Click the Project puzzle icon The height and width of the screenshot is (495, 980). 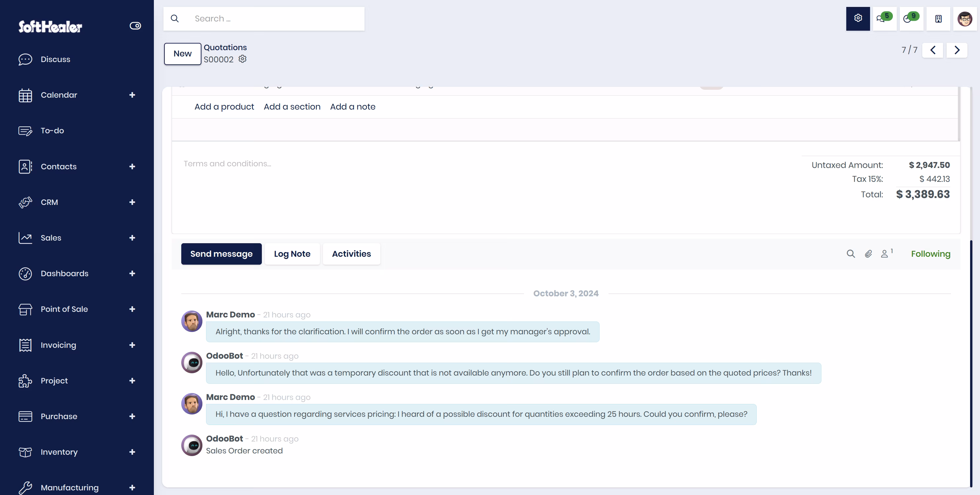[x=25, y=381]
